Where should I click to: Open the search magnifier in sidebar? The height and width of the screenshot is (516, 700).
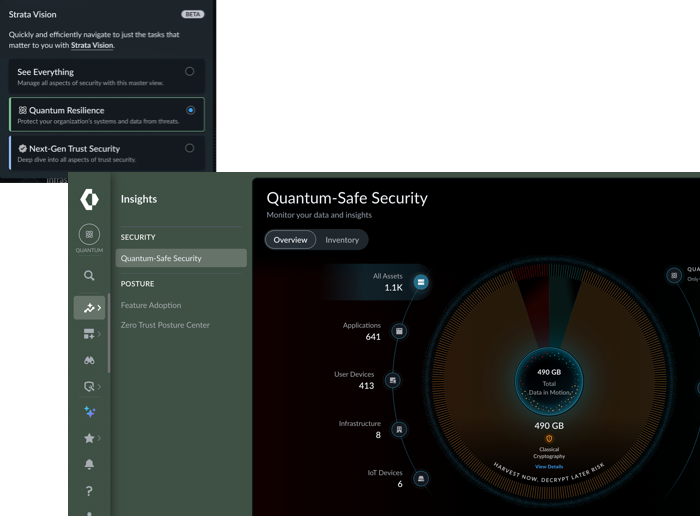(x=89, y=275)
